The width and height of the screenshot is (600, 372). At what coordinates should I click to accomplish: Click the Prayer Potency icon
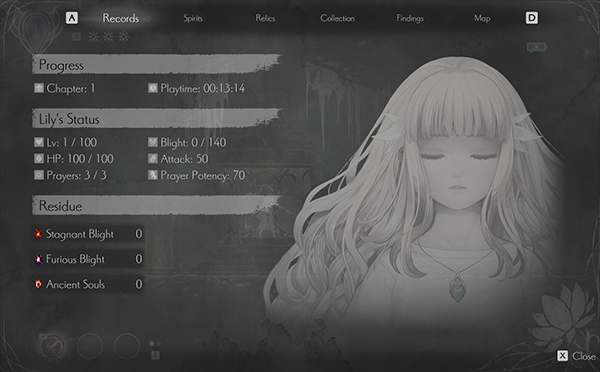point(153,175)
